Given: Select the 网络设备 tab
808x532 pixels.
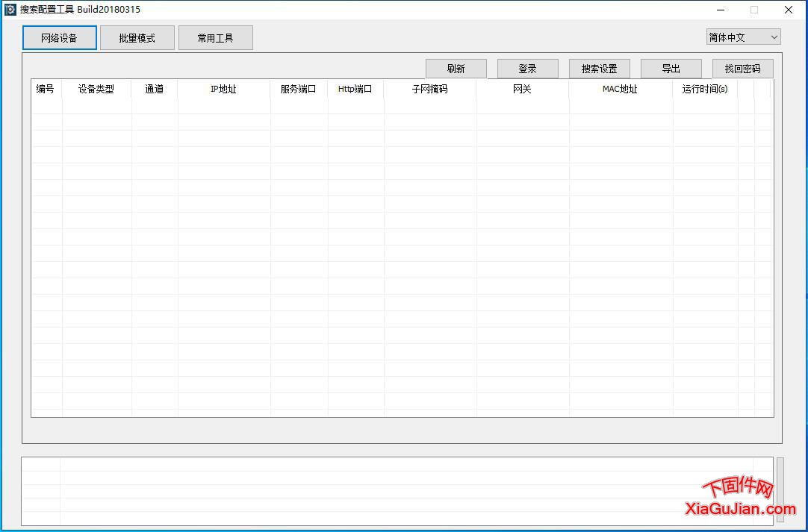Looking at the screenshot, I should click(59, 37).
